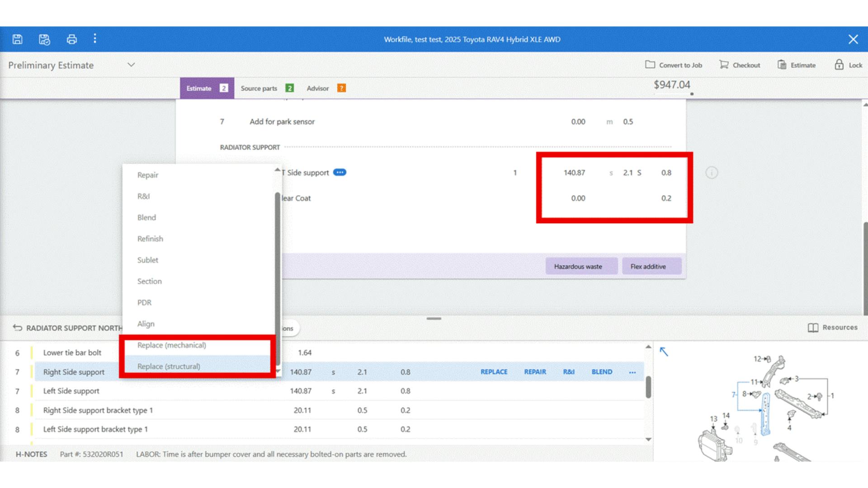The height and width of the screenshot is (488, 868).
Task: Switch to the Source parts tab
Action: point(259,88)
